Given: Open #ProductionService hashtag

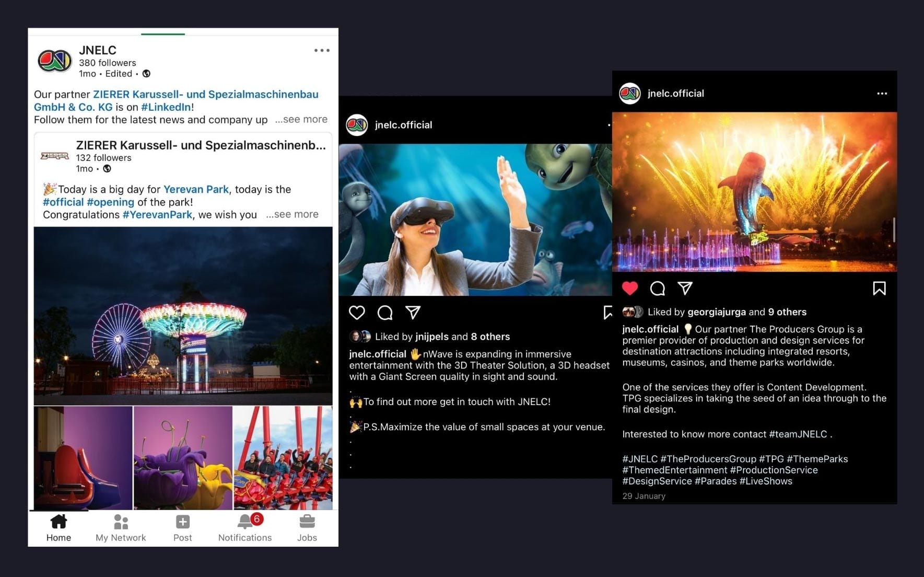Looking at the screenshot, I should coord(774,470).
